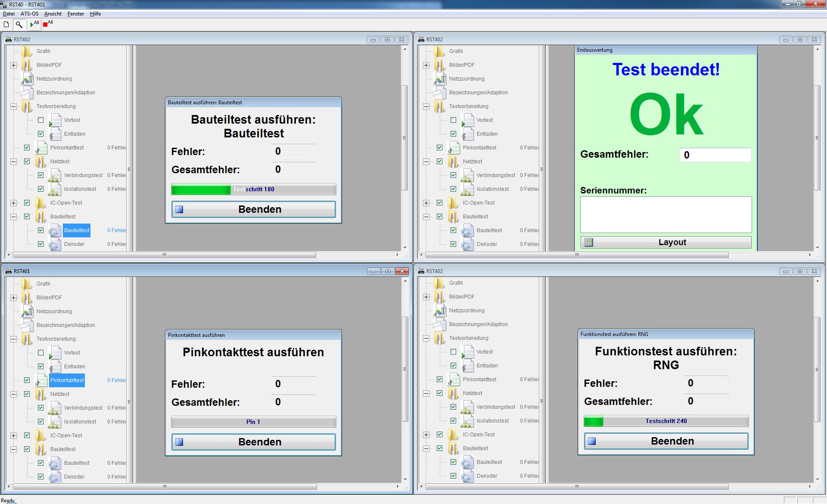Viewport: 827px width, 504px height.
Task: Open the Hilfe menu
Action: tap(95, 14)
